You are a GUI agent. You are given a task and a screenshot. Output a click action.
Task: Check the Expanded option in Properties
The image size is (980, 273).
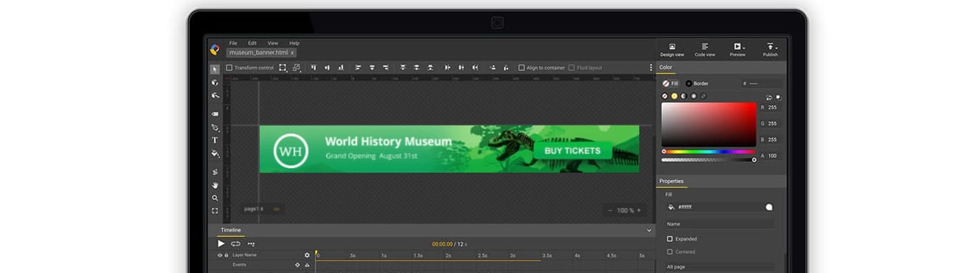click(x=670, y=239)
